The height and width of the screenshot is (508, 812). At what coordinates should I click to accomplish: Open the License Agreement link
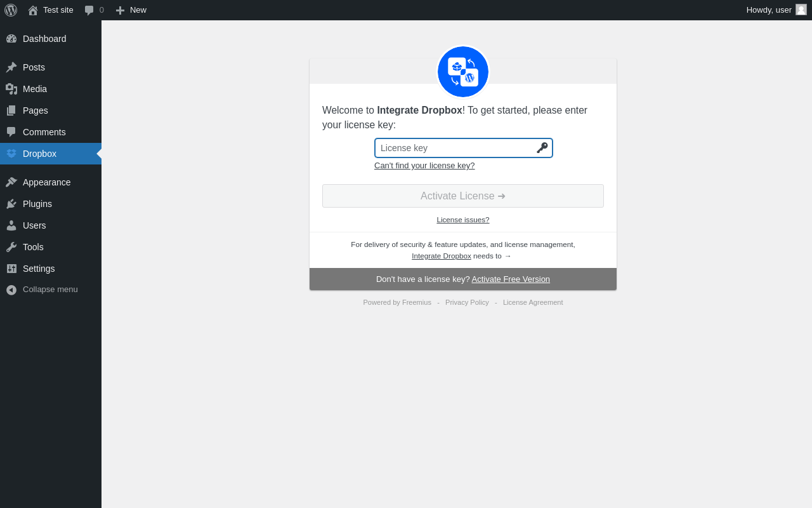(533, 302)
